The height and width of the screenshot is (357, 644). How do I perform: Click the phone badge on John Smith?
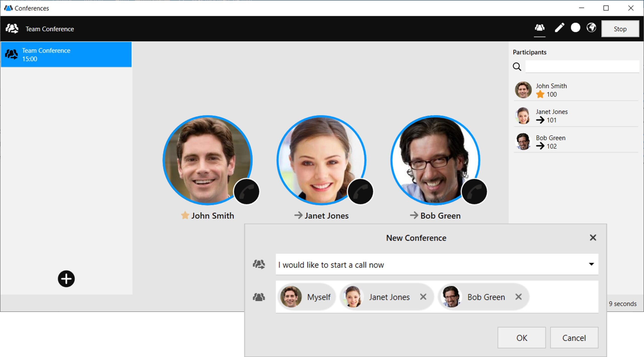[247, 192]
